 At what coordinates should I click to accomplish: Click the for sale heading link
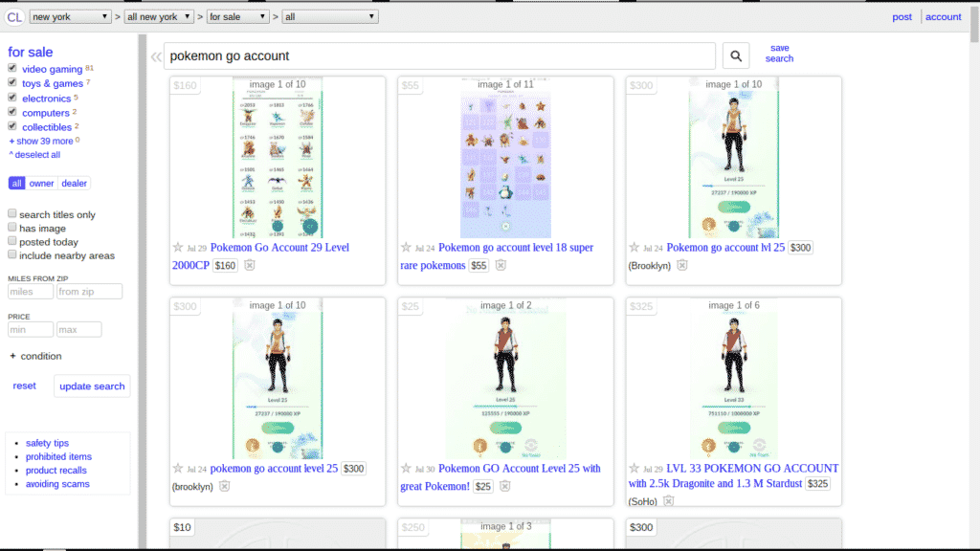(x=30, y=52)
